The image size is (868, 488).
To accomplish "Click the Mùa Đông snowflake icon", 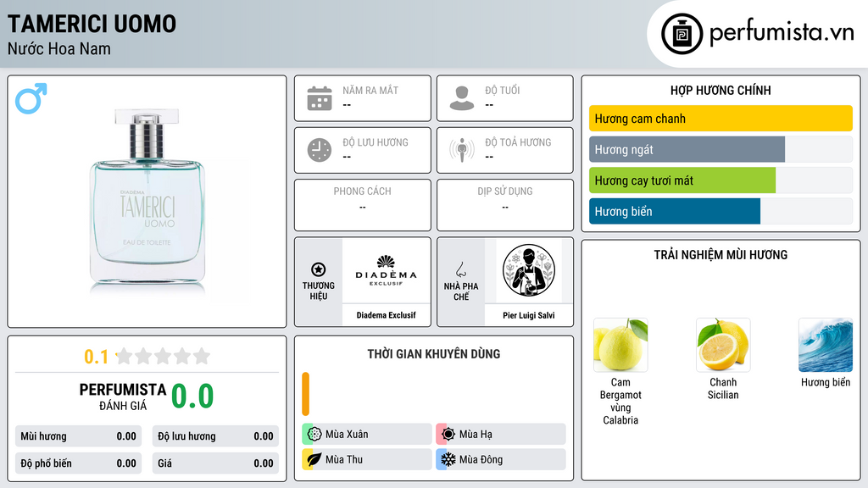I will click(448, 459).
